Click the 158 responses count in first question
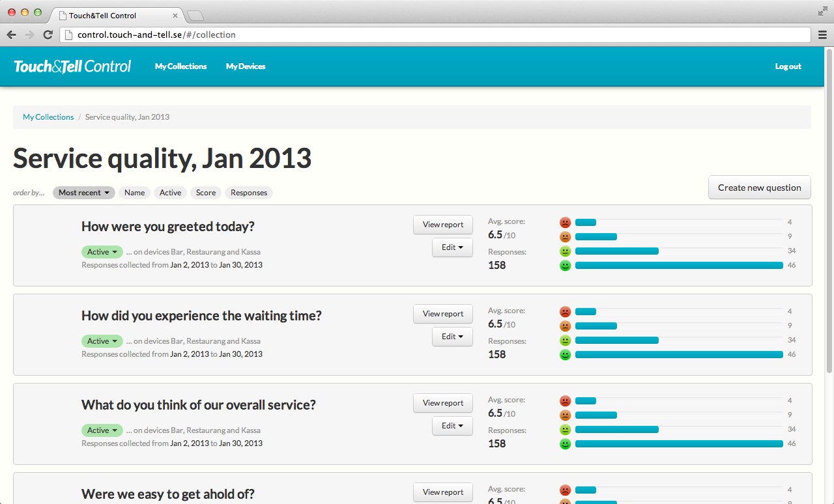This screenshot has height=504, width=834. click(x=497, y=265)
